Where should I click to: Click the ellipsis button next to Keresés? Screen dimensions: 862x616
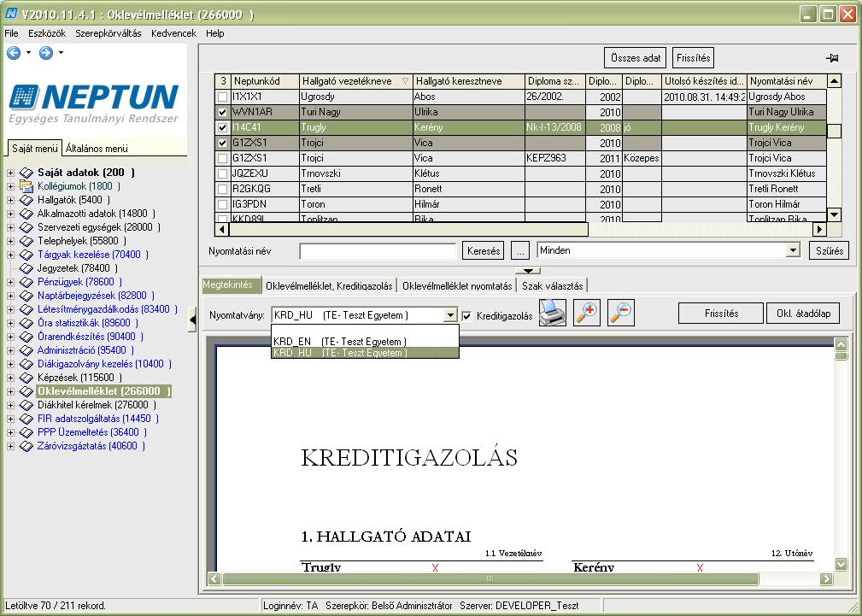coord(520,251)
